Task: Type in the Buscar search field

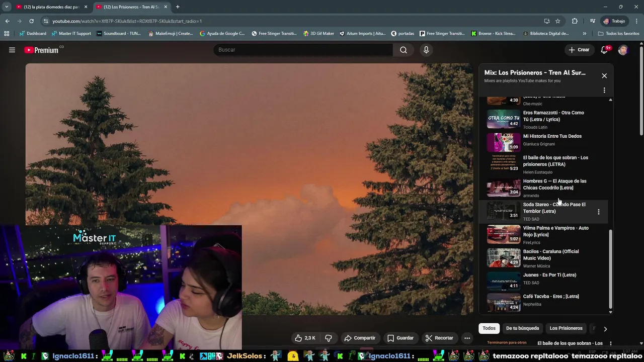Action: (303, 50)
